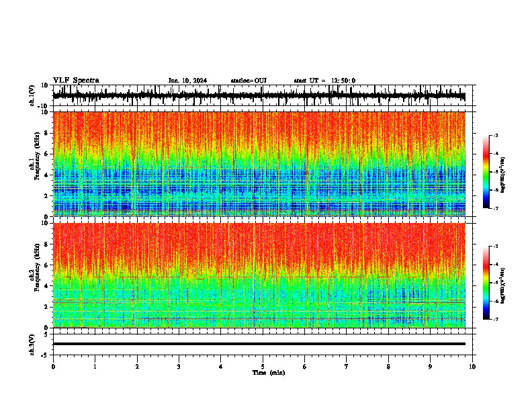The image size is (532, 411).
Task: Click the "Time (min)" axis title
Action: click(269, 373)
